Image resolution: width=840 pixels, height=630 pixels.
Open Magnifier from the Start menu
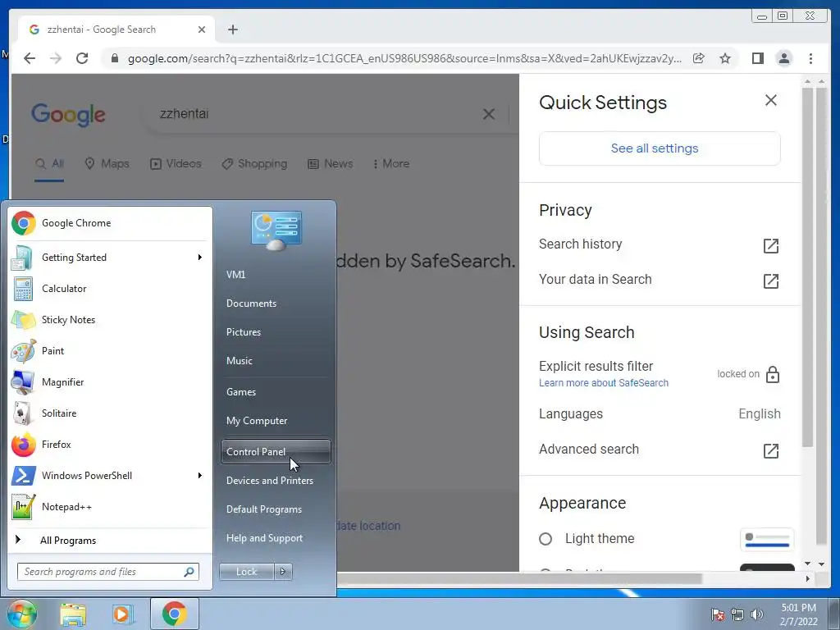point(110,382)
